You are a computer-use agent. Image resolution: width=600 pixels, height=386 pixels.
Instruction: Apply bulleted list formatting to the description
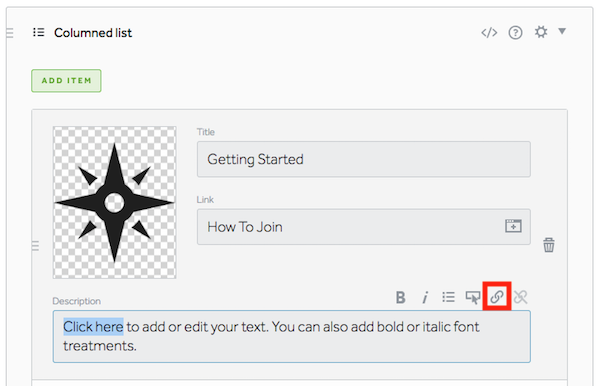click(448, 297)
